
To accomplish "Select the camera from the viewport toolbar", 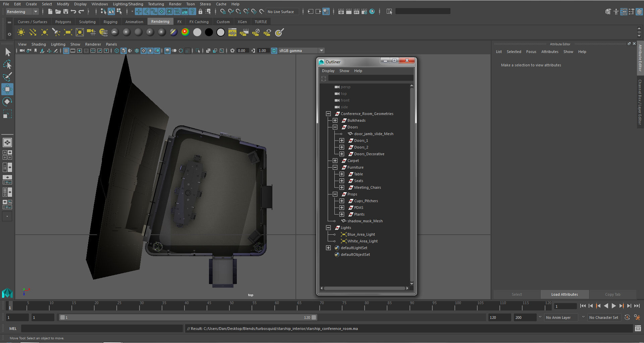I will (x=22, y=51).
